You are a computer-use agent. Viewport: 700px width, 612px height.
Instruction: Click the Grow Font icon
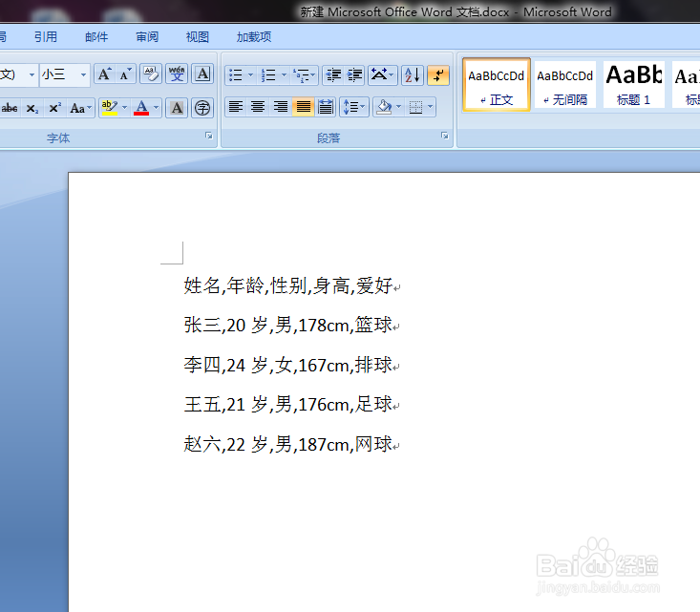104,74
